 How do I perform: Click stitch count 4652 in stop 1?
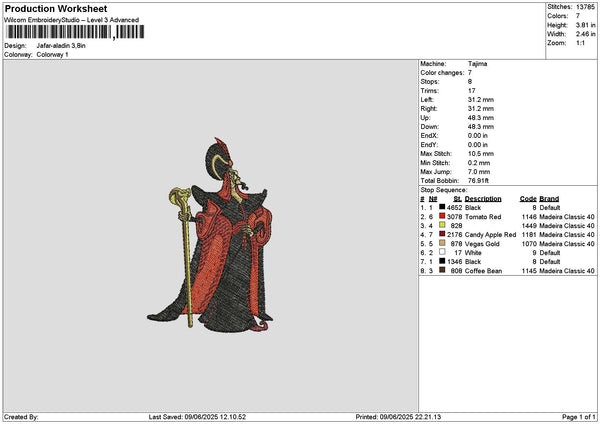coord(455,208)
